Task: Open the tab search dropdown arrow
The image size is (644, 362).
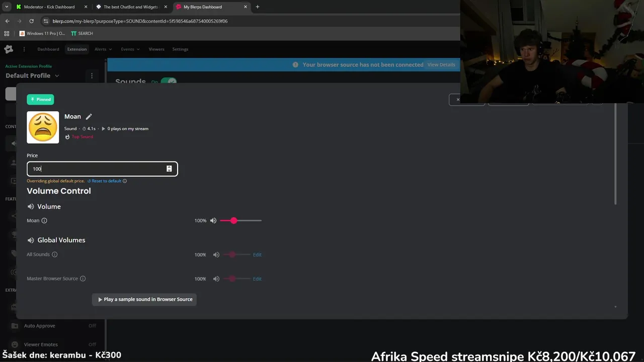Action: [x=7, y=7]
